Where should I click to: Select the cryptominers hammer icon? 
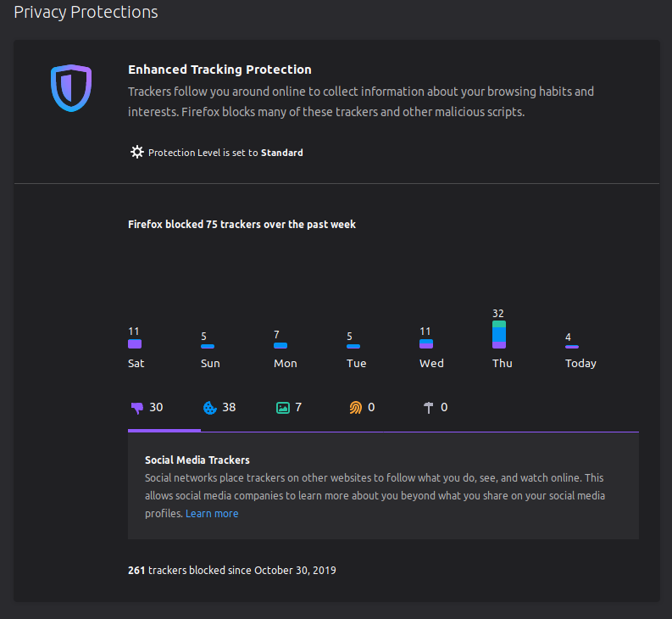(x=429, y=408)
